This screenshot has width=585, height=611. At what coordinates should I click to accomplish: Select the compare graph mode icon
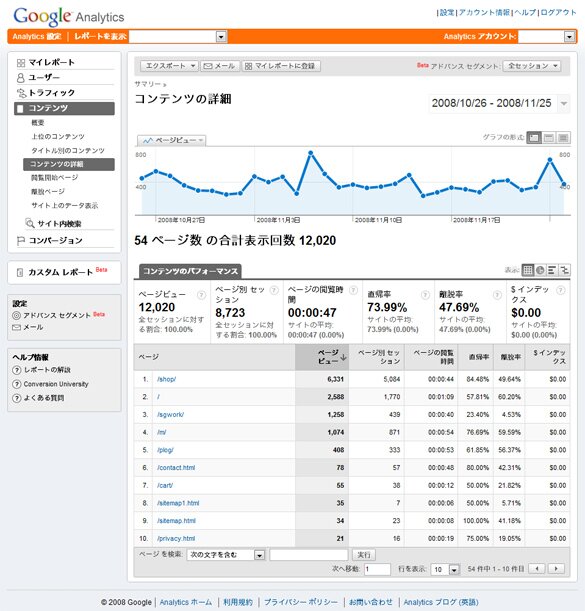click(549, 138)
